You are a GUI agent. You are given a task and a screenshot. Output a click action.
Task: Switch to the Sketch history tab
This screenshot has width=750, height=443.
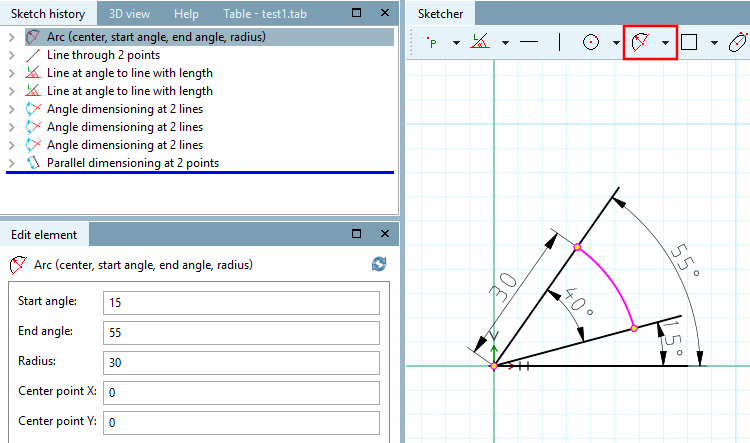pyautogui.click(x=48, y=14)
